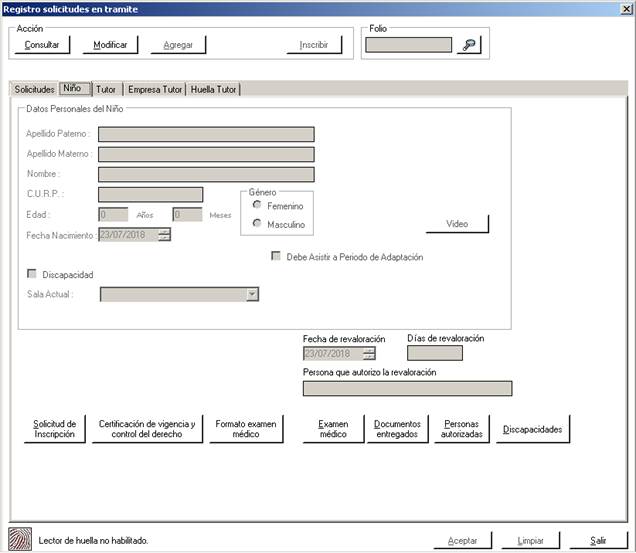
Task: Click the Días de revaloración field
Action: (x=435, y=353)
